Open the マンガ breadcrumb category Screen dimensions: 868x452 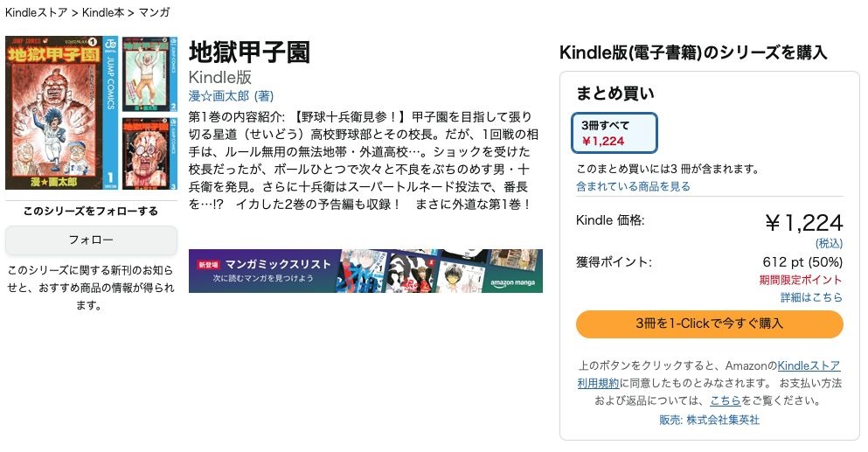[154, 12]
